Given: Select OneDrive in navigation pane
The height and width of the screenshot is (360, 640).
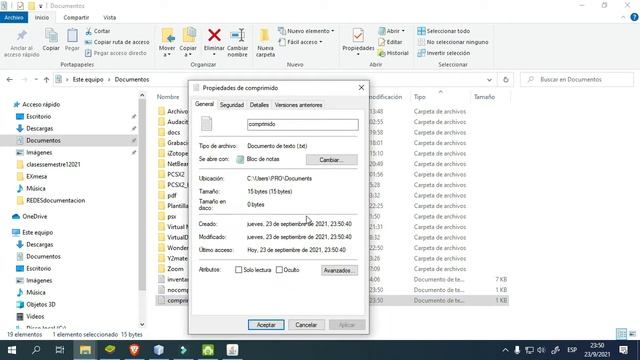Looking at the screenshot, I should (x=34, y=216).
